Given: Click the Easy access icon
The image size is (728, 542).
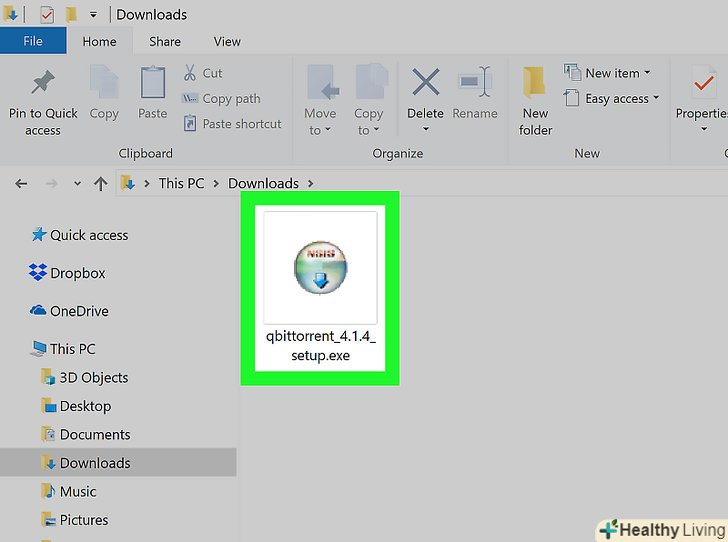Looking at the screenshot, I should [x=572, y=98].
